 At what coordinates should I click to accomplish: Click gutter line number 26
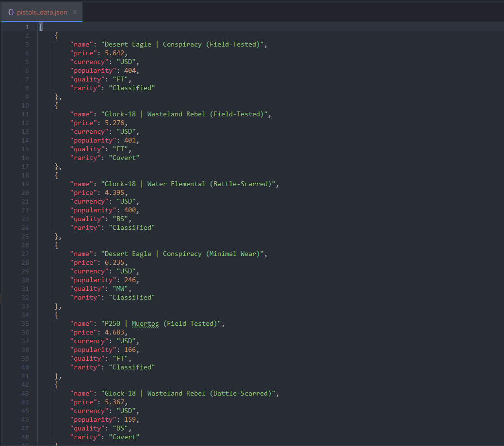point(25,245)
